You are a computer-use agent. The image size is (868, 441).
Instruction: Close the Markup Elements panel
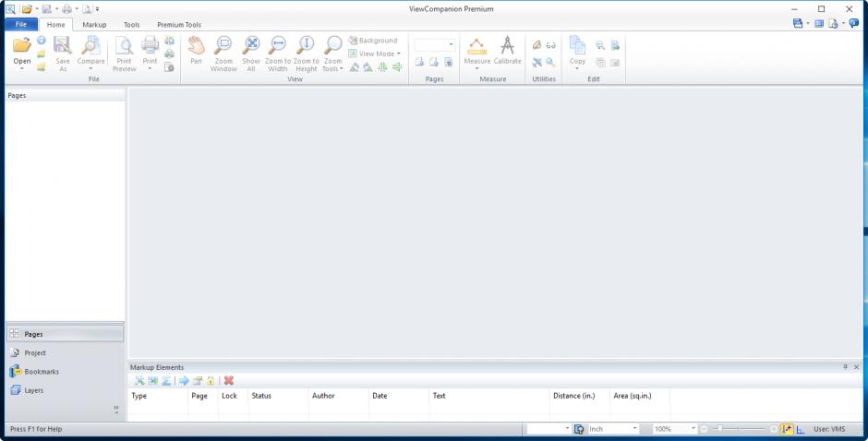856,367
